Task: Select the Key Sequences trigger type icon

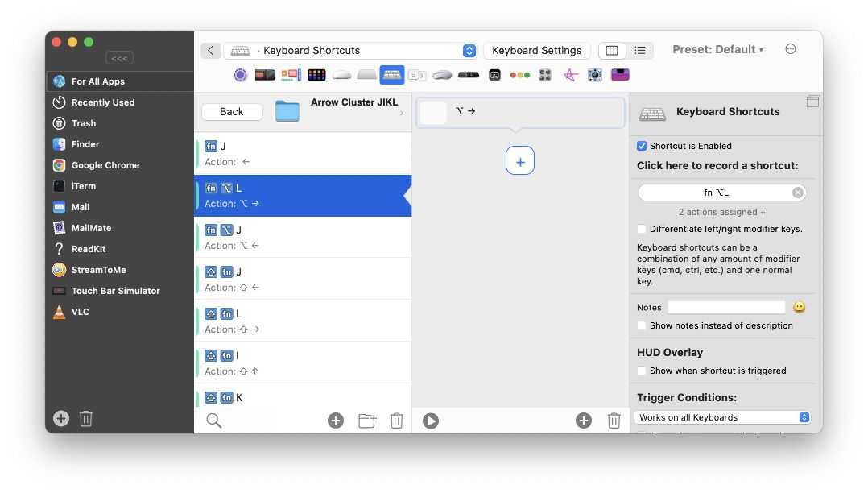Action: click(416, 74)
